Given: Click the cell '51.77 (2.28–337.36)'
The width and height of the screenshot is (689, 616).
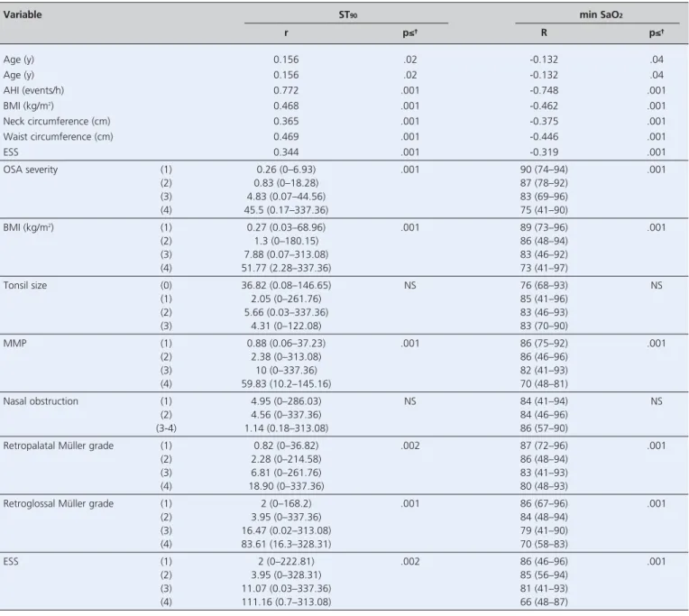Looking at the screenshot, I should [x=286, y=268].
